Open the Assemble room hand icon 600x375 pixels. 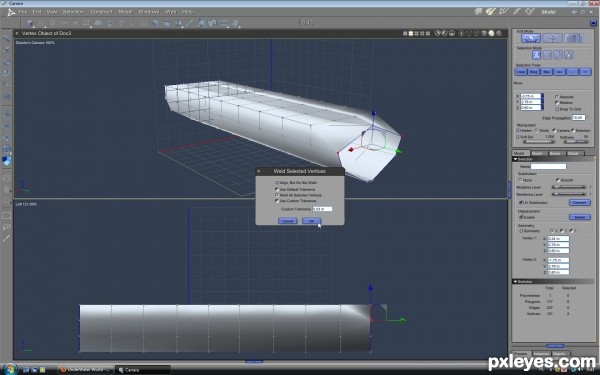pos(478,11)
